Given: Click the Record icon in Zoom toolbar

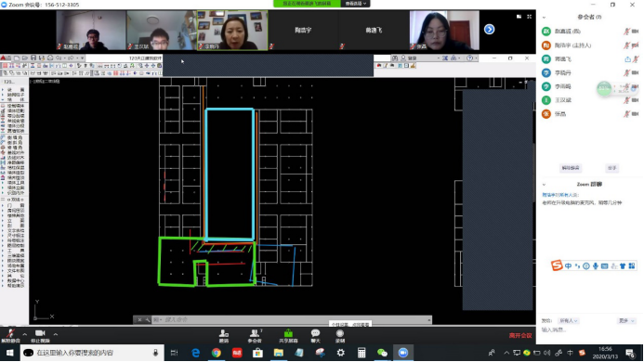Looking at the screenshot, I should tap(340, 336).
